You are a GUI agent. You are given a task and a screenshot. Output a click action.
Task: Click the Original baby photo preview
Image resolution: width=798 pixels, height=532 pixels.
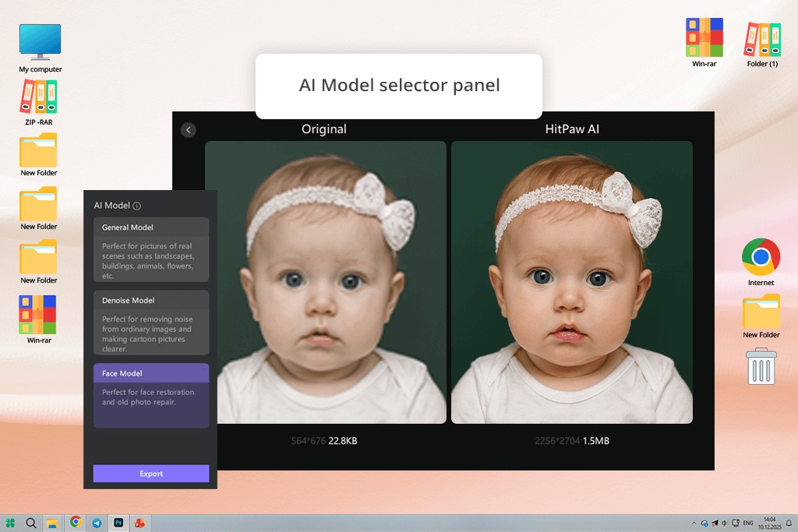point(326,282)
